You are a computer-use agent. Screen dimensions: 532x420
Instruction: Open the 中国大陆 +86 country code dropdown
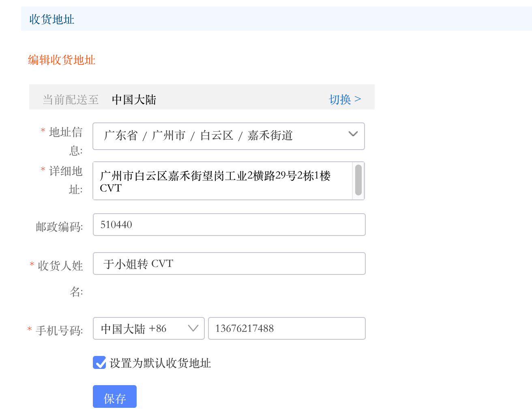coord(149,328)
